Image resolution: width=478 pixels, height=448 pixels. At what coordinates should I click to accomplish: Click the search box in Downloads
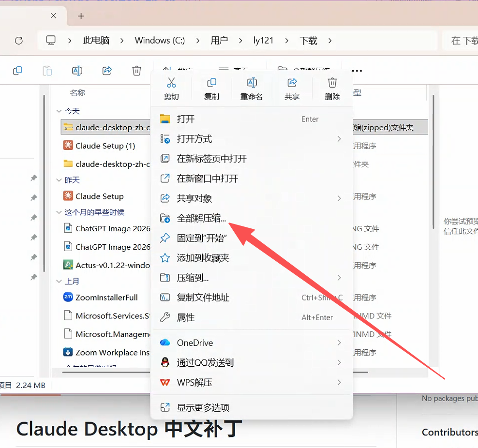point(460,41)
